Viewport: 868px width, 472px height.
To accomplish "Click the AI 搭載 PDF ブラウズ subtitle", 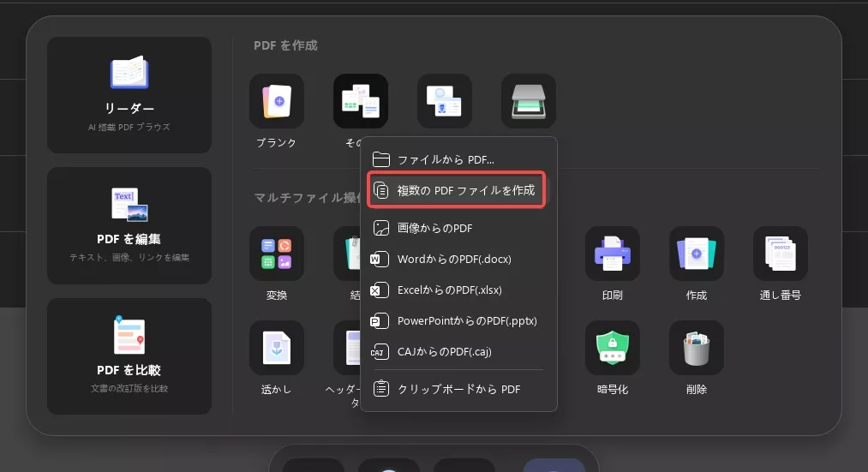I will (129, 128).
